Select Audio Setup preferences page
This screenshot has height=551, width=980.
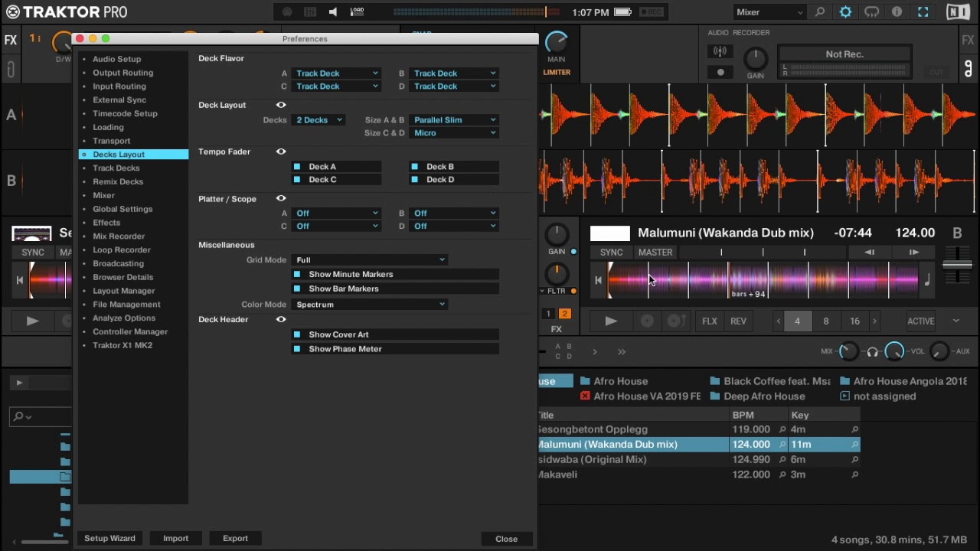click(x=117, y=59)
